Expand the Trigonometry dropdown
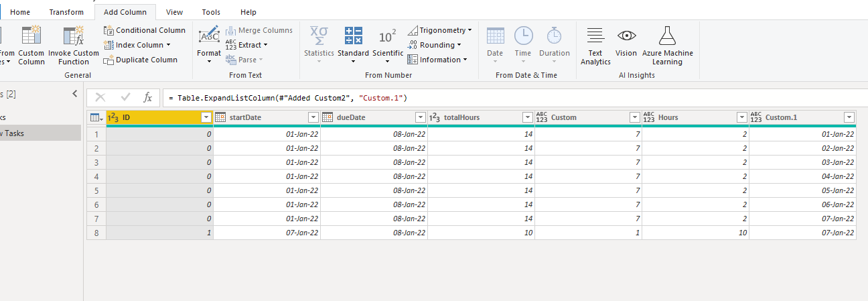Image resolution: width=868 pixels, height=301 pixels. tap(439, 30)
